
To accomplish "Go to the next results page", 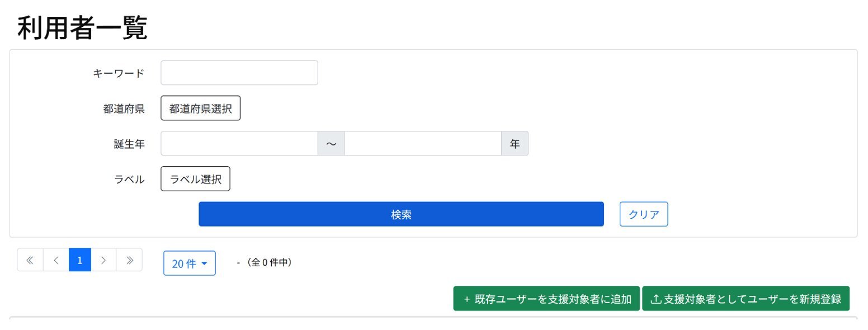I will pos(103,260).
